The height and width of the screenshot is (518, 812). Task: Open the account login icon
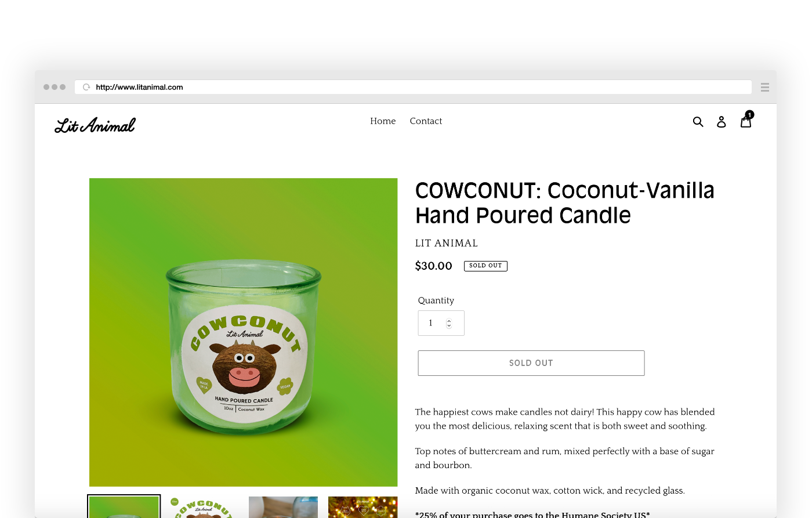click(x=722, y=121)
